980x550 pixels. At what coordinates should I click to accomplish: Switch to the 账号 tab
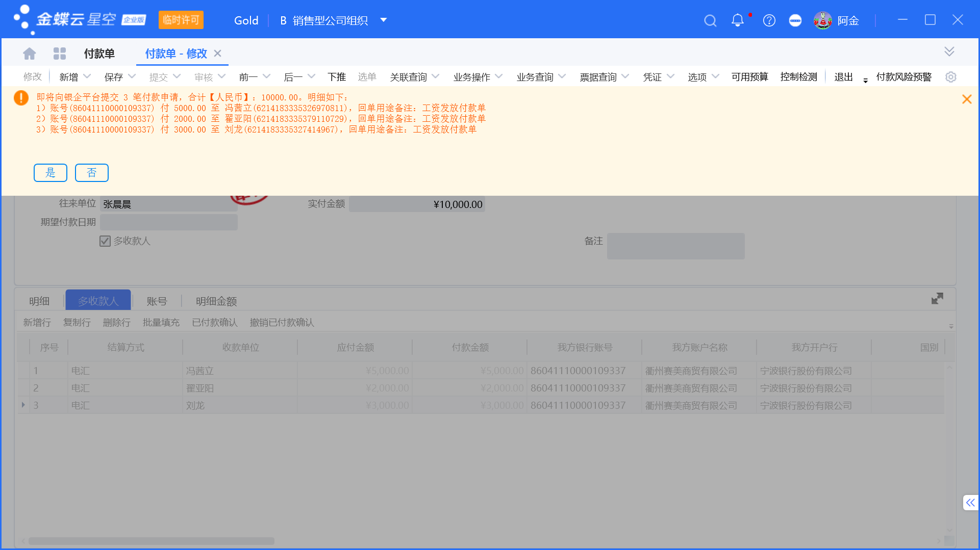tap(157, 301)
